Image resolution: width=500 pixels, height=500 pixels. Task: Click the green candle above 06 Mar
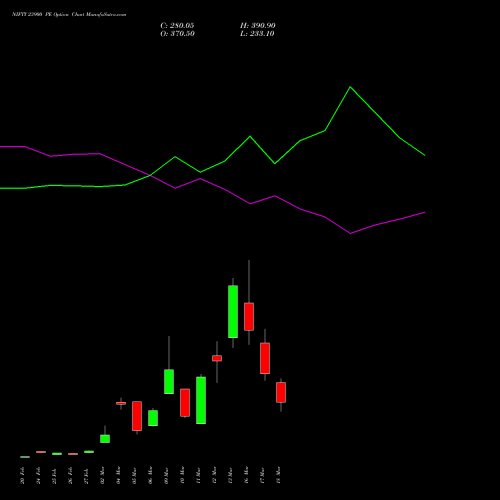pos(153,418)
